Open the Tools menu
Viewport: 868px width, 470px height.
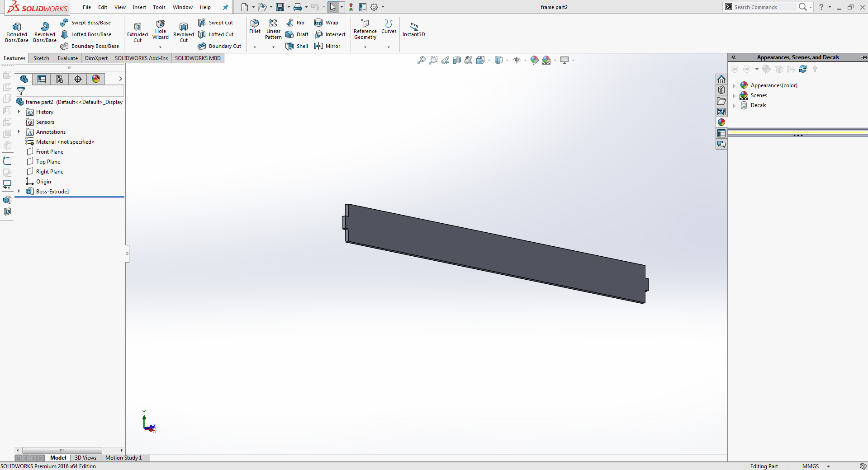click(159, 7)
